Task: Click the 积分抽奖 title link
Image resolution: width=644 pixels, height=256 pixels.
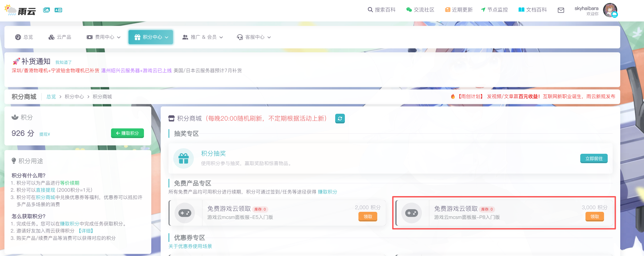Action: pyautogui.click(x=213, y=153)
